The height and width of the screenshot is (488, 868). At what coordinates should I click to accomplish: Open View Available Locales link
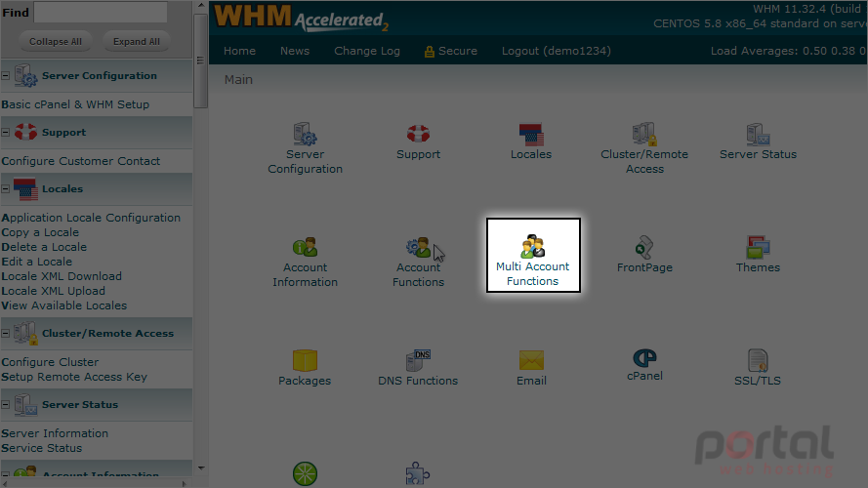click(x=63, y=305)
